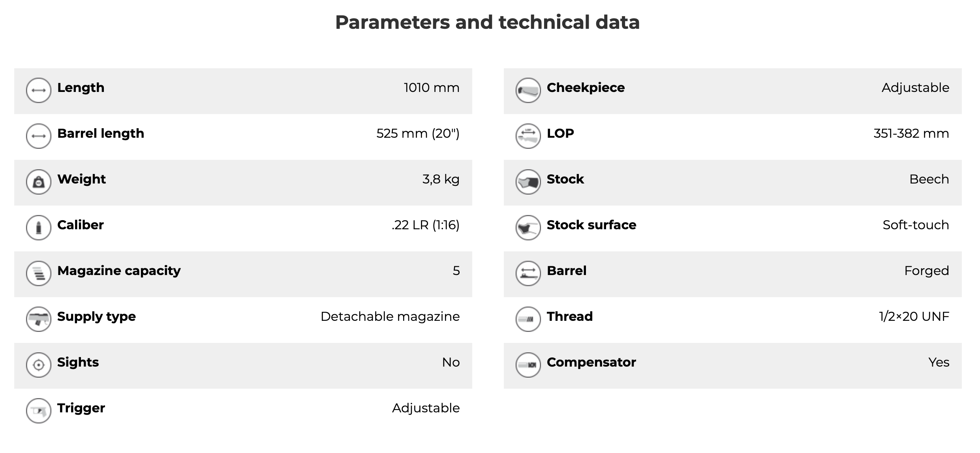The height and width of the screenshot is (453, 980).
Task: Click the Stock surface icon
Action: coord(528,228)
